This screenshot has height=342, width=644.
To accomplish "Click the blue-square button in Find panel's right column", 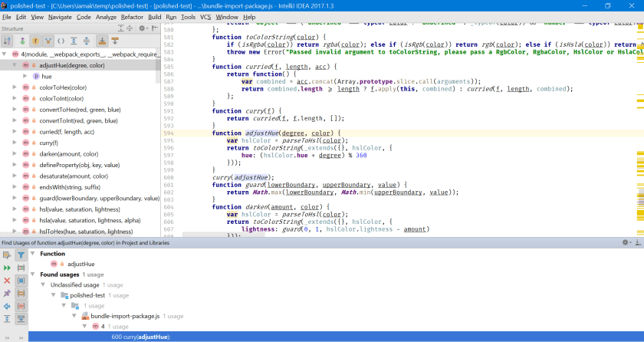I will [x=21, y=281].
